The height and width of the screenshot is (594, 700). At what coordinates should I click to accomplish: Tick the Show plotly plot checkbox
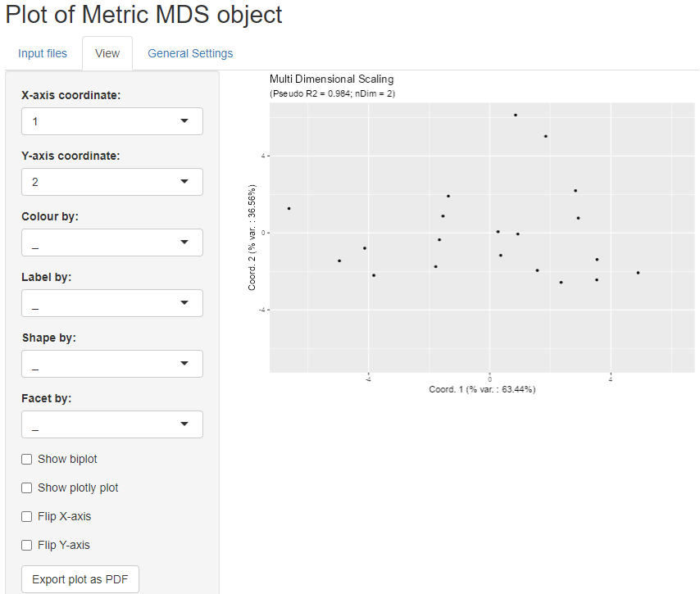point(27,487)
